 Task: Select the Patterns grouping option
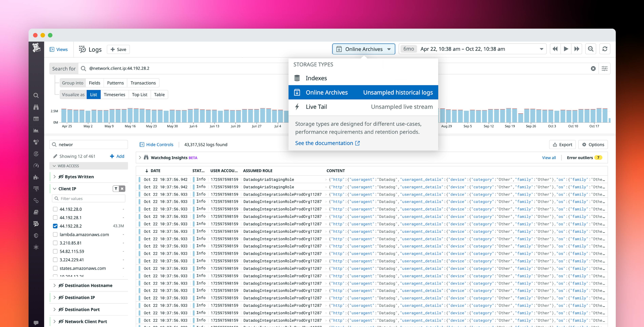115,83
